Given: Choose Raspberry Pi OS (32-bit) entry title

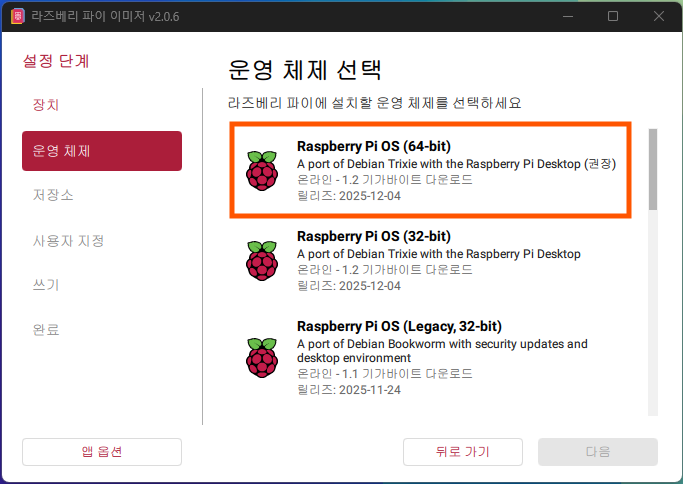Looking at the screenshot, I should point(374,236).
